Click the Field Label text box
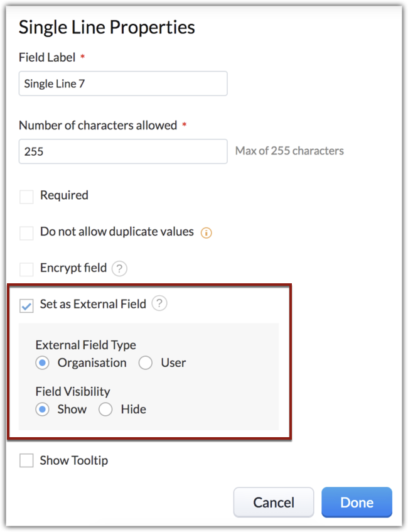The width and height of the screenshot is (408, 532). tap(123, 84)
